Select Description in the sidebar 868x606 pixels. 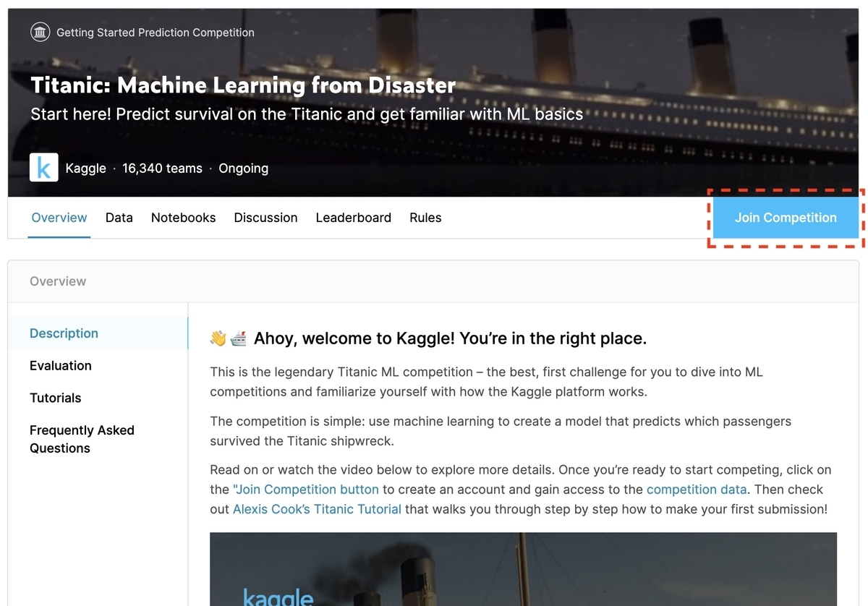click(98, 333)
